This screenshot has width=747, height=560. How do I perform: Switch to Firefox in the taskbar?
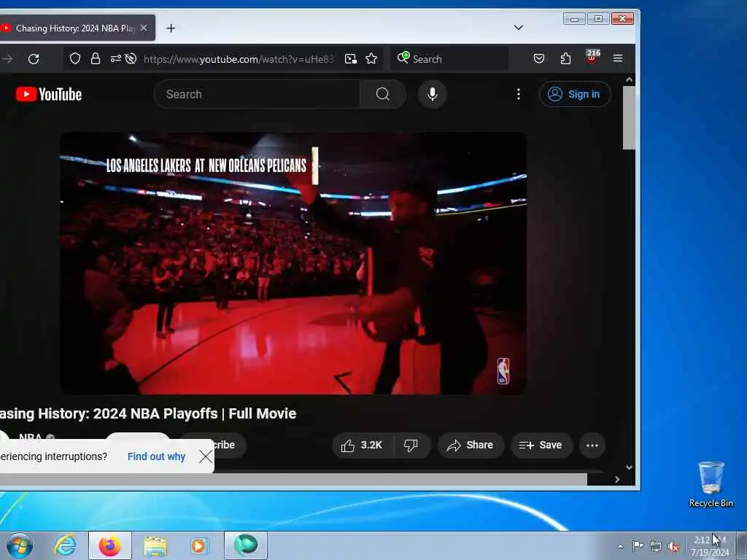click(109, 545)
